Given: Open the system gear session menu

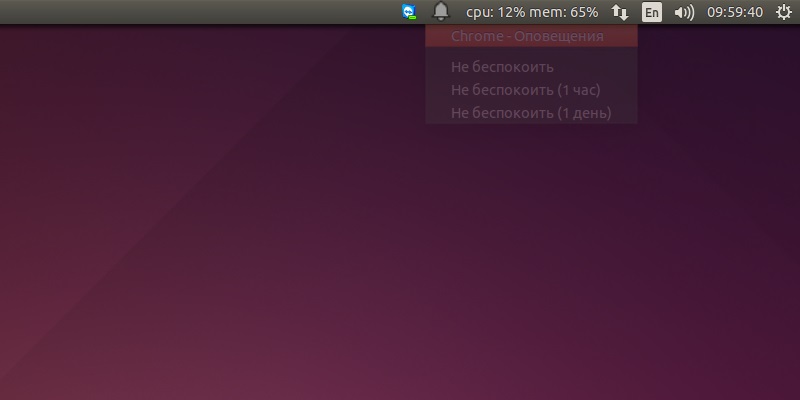Looking at the screenshot, I should pos(783,12).
